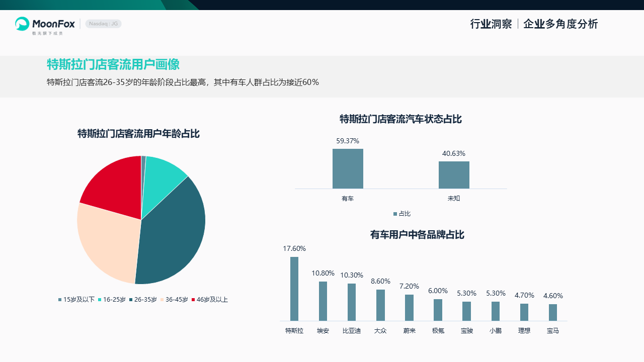The height and width of the screenshot is (362, 644).
Task: Select the 有车 bar at 59.37%
Action: [348, 168]
